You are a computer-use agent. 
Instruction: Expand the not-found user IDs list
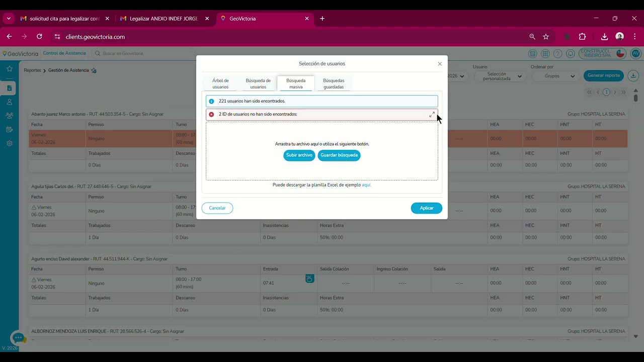click(432, 115)
